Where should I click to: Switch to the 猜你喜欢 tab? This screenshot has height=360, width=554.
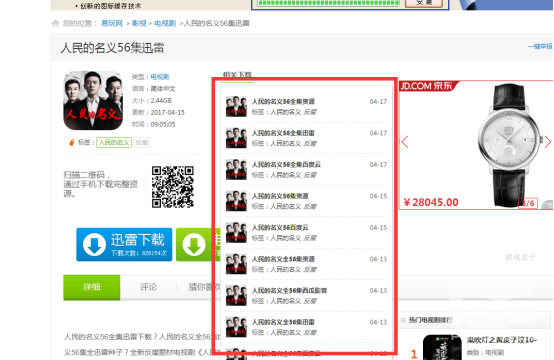point(204,287)
